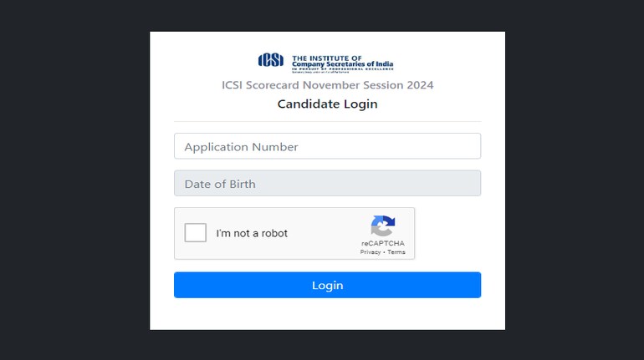Viewport: 644px width, 360px height.
Task: Click the reCAPTCHA arrows logo icon
Action: pos(383,226)
